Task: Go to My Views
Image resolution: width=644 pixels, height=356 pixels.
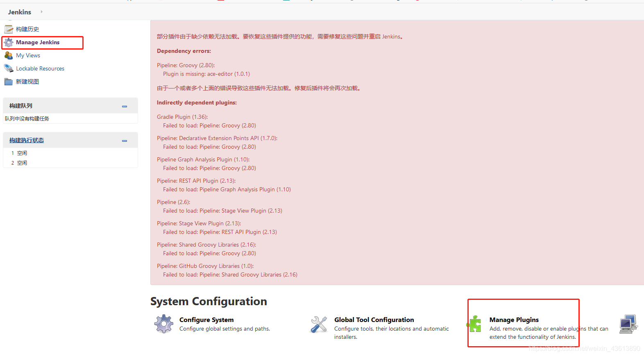Action: [28, 55]
